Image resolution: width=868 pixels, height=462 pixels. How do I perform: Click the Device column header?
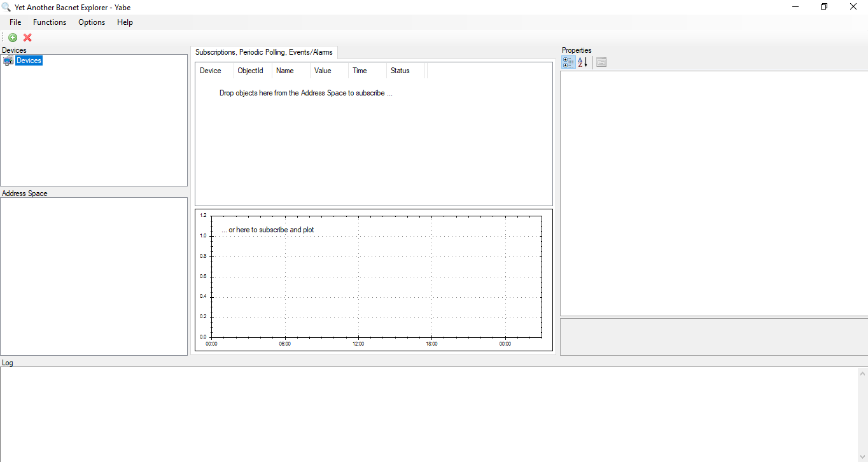(x=211, y=71)
